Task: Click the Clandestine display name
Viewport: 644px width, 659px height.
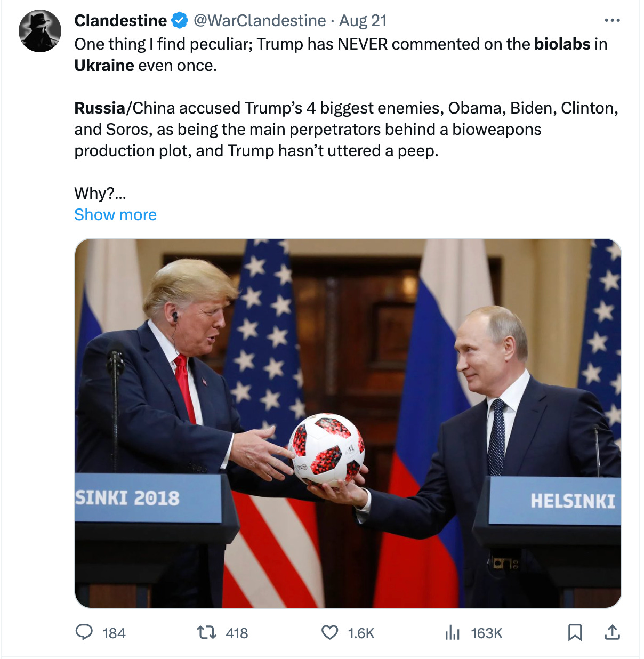Action: 120,20
